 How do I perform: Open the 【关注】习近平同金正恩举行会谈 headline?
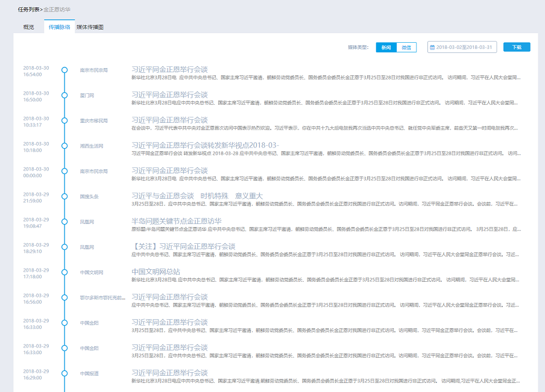pos(183,246)
